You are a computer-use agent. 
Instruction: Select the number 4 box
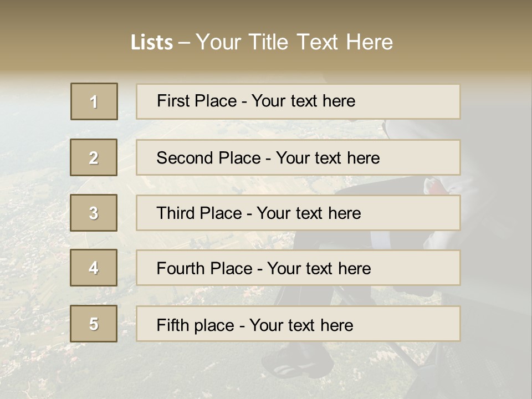94,268
